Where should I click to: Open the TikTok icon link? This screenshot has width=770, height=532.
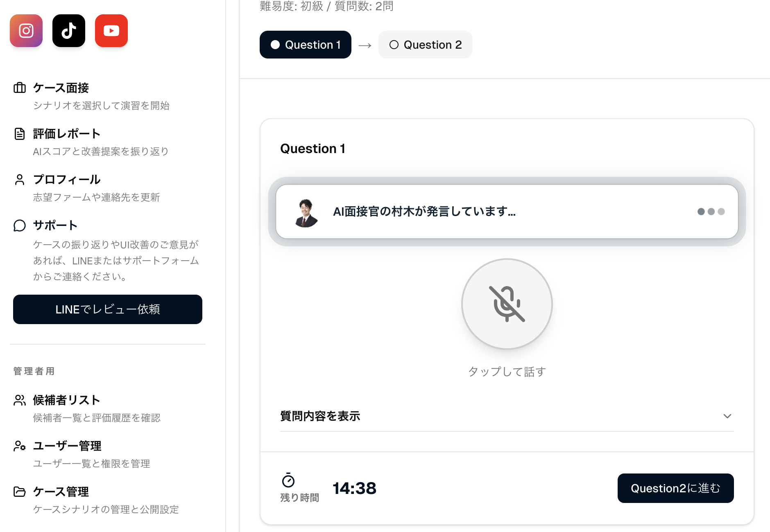click(x=69, y=31)
